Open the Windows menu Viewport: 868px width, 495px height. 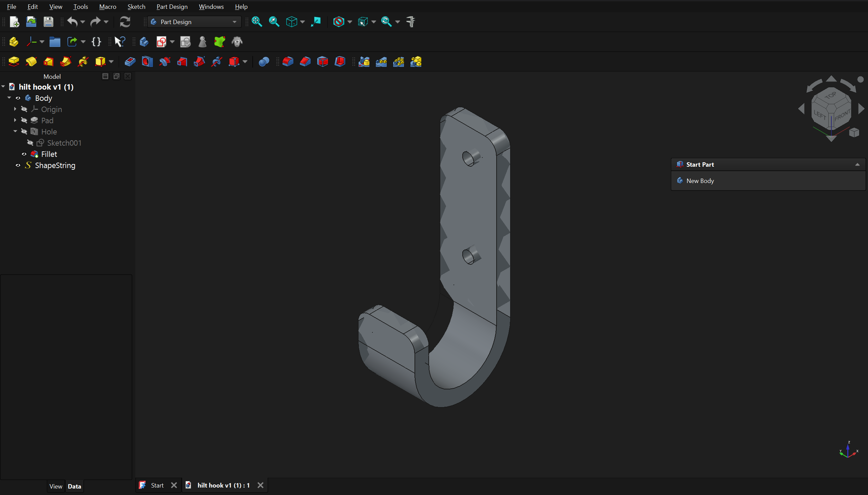click(211, 7)
